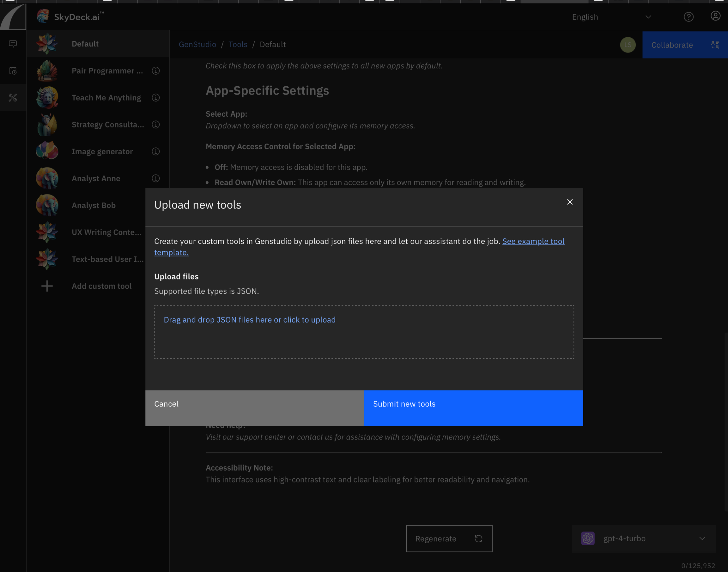The width and height of the screenshot is (728, 572).
Task: Select Analyst Anne tool
Action: (x=98, y=178)
